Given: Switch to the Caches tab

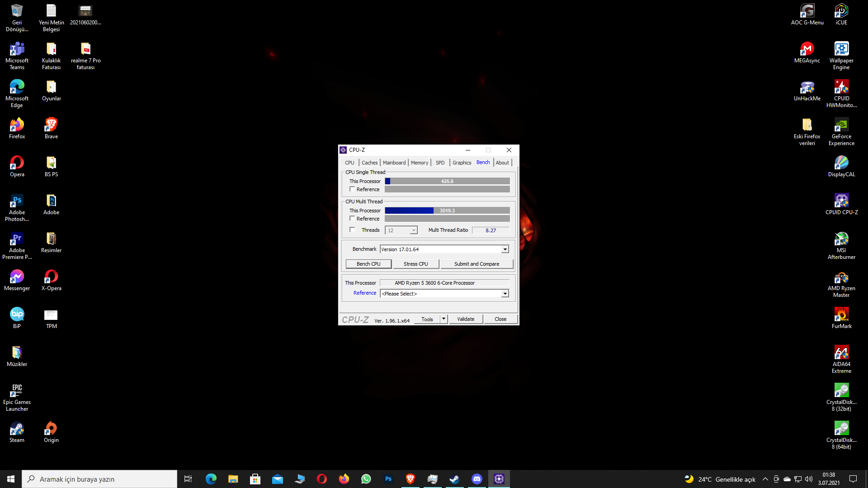Looking at the screenshot, I should 369,163.
